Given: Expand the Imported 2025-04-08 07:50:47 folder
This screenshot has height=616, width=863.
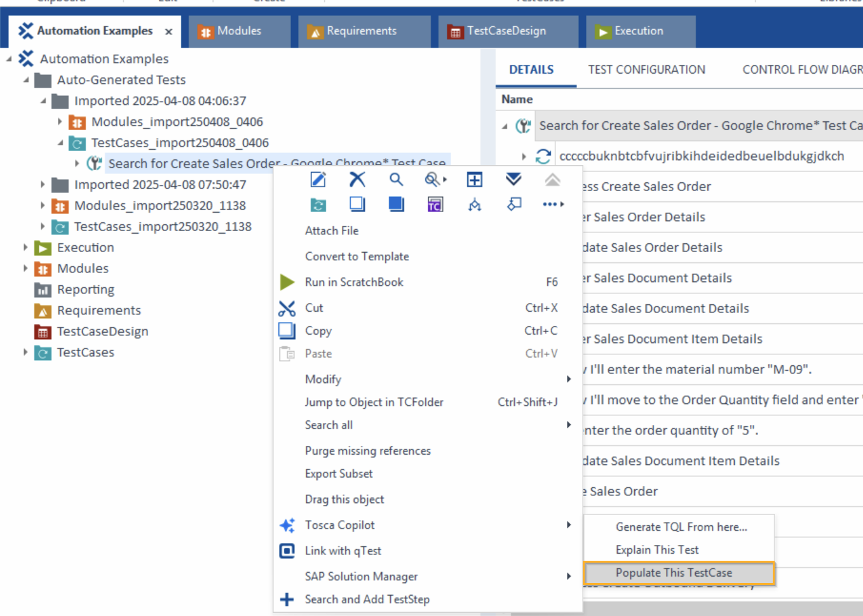Looking at the screenshot, I should 43,184.
